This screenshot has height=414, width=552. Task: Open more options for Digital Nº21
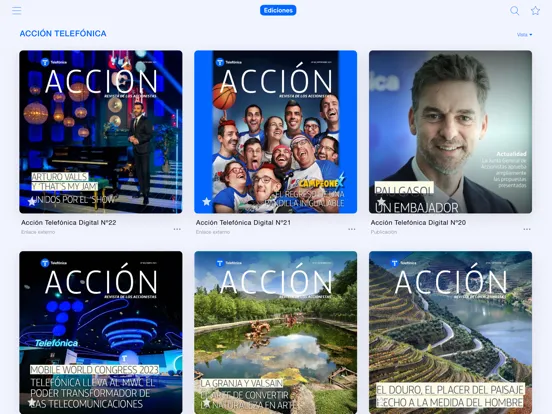point(352,229)
